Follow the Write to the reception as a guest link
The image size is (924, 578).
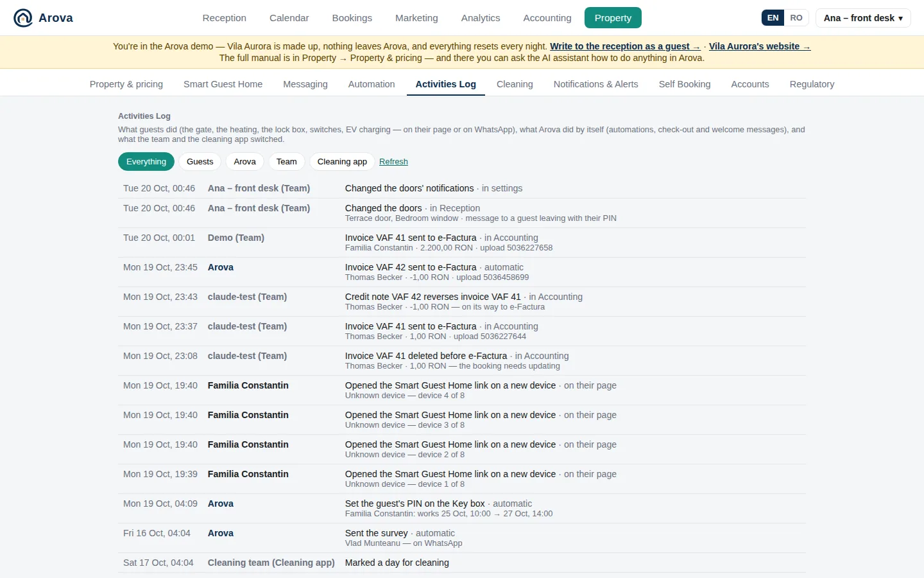(625, 46)
